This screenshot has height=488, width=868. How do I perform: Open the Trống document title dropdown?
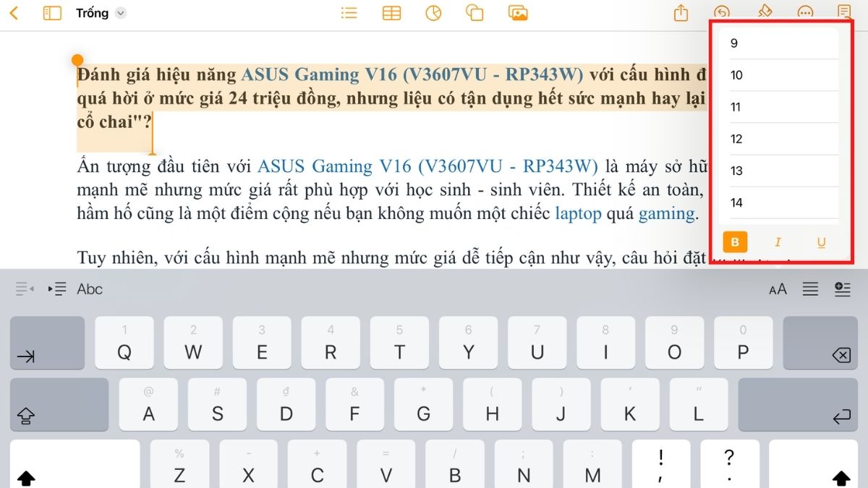[x=101, y=13]
